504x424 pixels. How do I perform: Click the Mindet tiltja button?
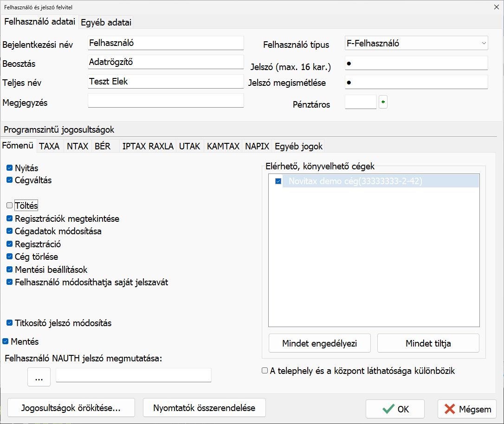tap(428, 343)
